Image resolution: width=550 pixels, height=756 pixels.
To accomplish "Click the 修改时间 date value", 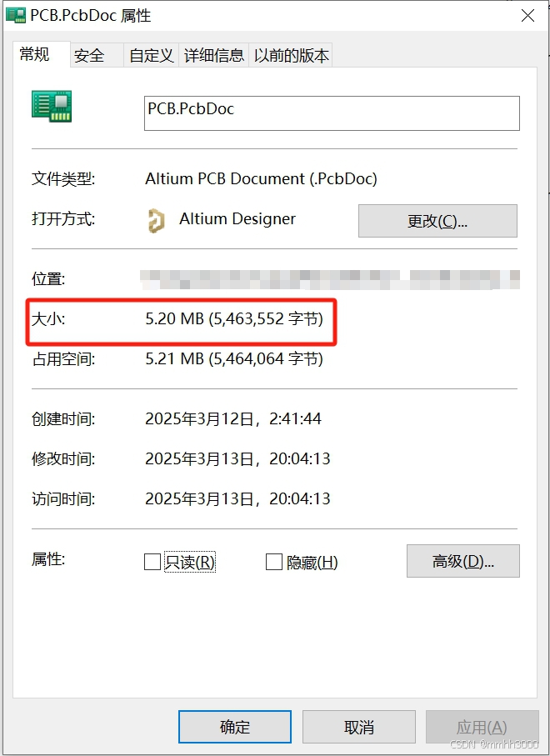I will (x=237, y=458).
